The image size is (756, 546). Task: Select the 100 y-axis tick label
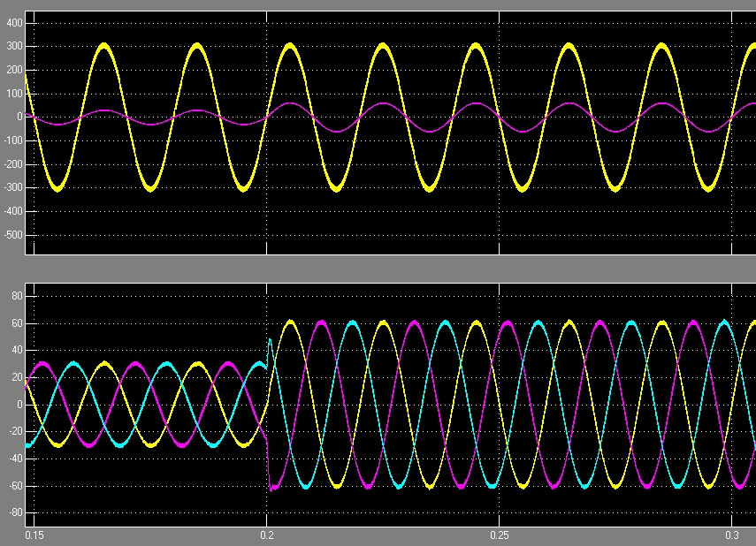tap(15, 94)
